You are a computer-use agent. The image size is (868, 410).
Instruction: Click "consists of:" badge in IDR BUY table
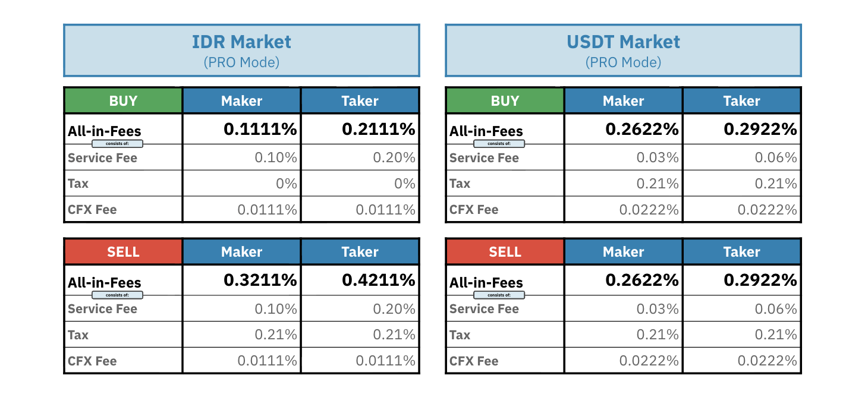pyautogui.click(x=117, y=144)
